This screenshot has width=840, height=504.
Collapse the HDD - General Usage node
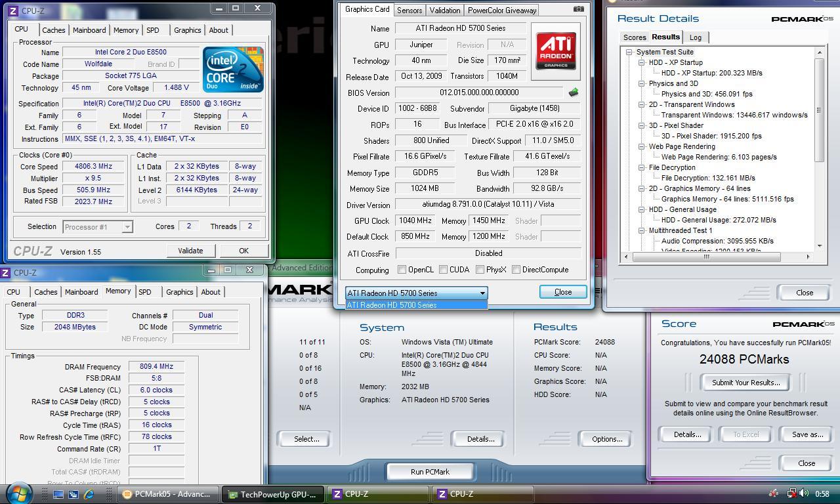coord(641,209)
